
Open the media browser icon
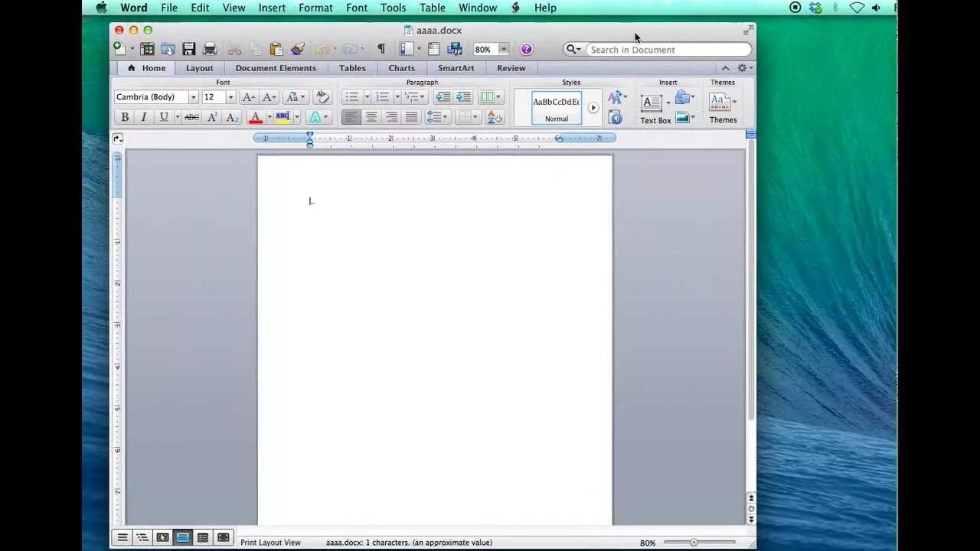pyautogui.click(x=455, y=49)
